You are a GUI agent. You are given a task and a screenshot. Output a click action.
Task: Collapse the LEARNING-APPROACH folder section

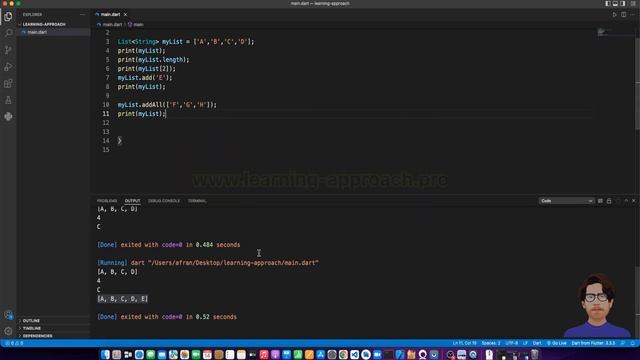[44, 24]
